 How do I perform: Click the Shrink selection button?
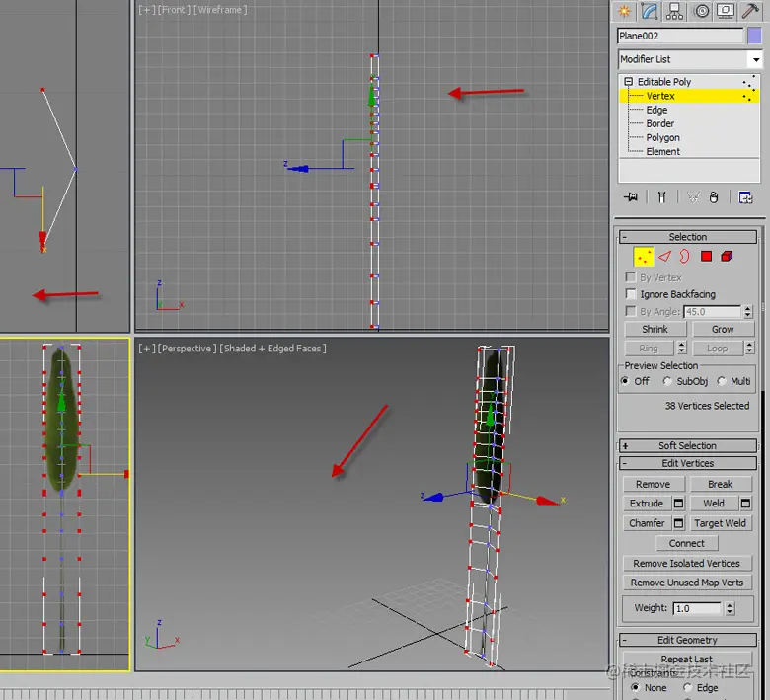pos(655,329)
